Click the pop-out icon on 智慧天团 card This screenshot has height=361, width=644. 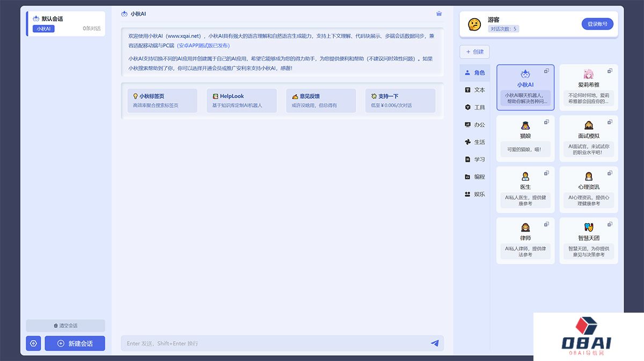[x=610, y=224]
